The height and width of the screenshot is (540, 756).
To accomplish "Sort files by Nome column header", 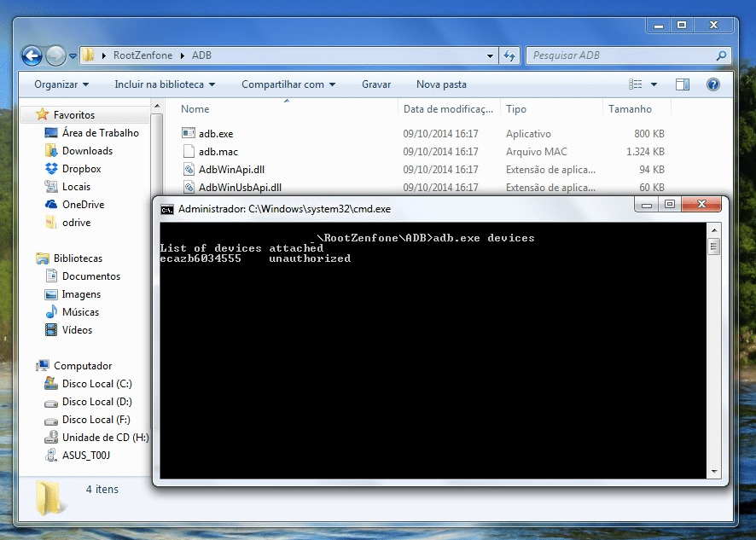I will [x=195, y=109].
